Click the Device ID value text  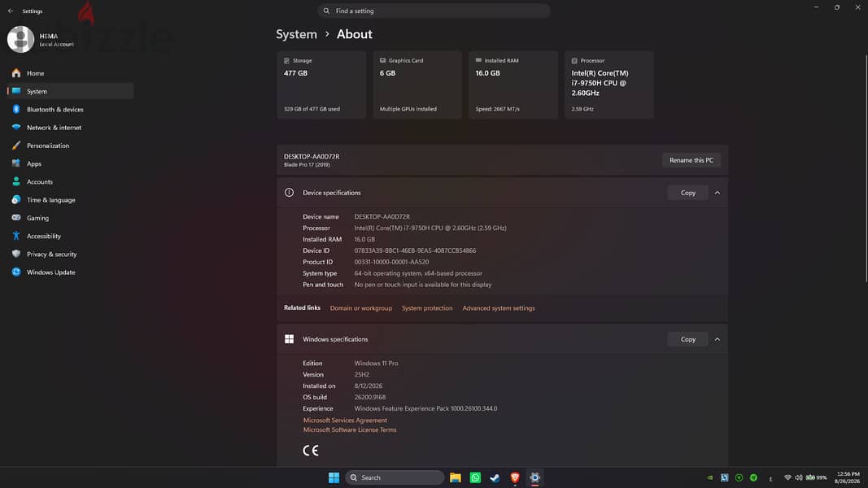click(415, 251)
